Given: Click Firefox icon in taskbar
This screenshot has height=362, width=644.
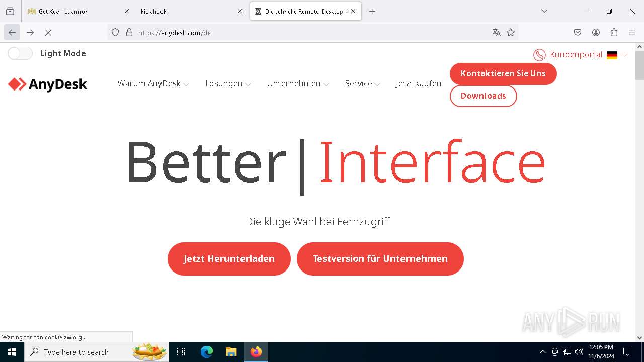Looking at the screenshot, I should pos(256,352).
